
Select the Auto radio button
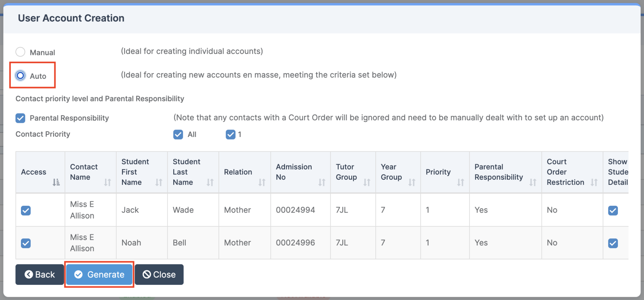point(20,76)
